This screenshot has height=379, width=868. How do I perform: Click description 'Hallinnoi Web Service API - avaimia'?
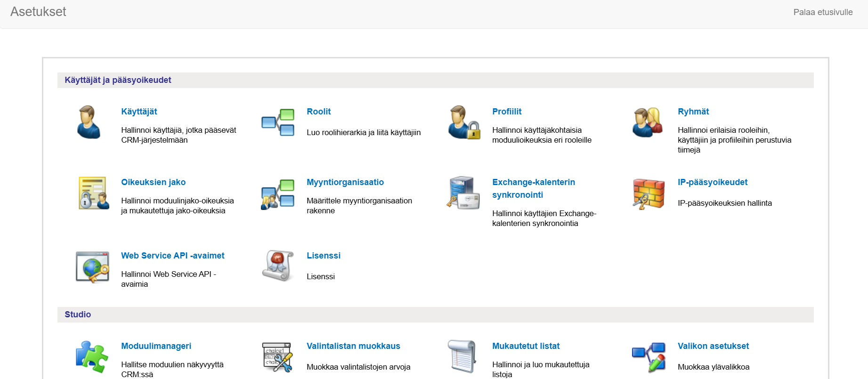click(169, 279)
